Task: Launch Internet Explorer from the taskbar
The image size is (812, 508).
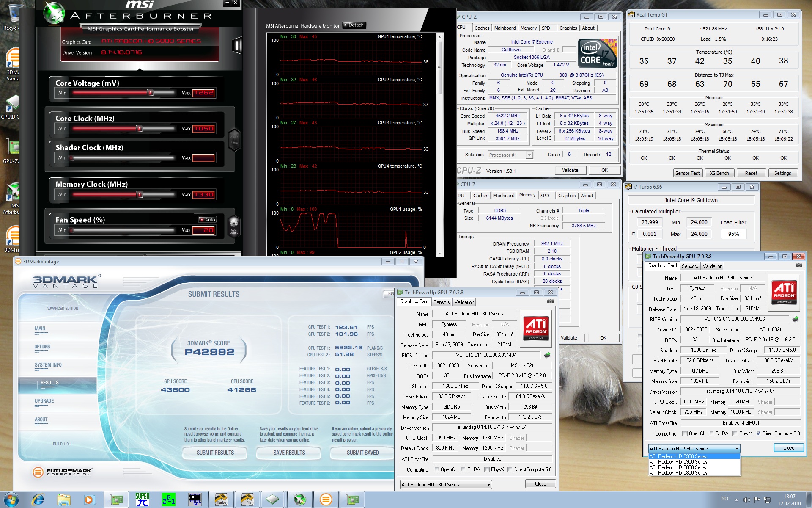Action: click(x=38, y=500)
